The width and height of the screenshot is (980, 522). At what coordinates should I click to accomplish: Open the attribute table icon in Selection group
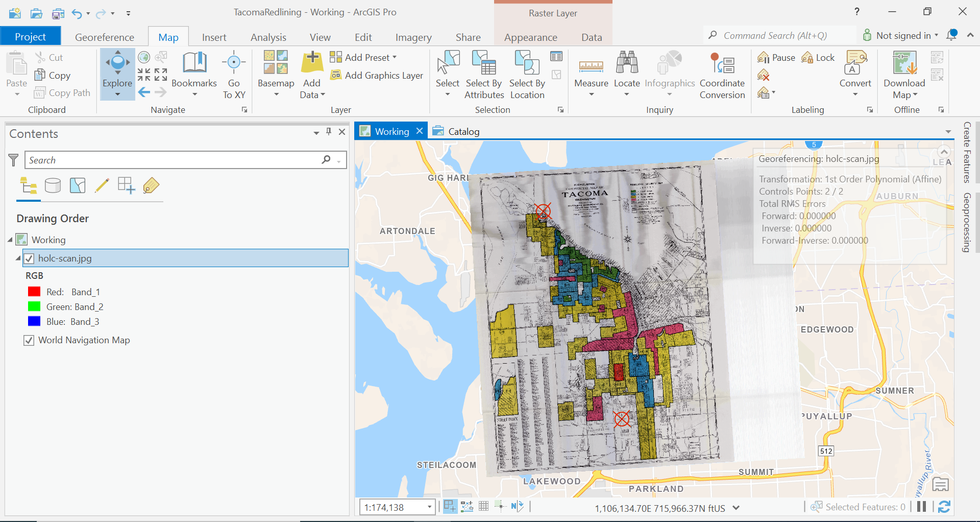(556, 57)
